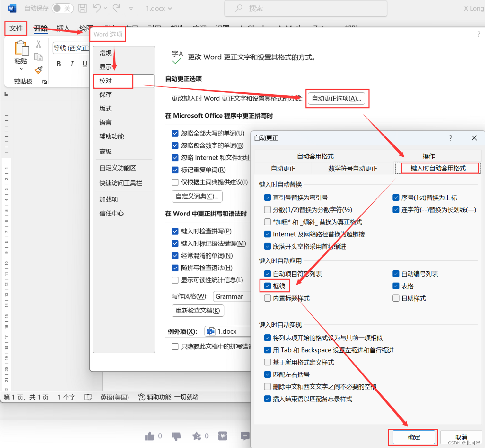Switch to the 插入 Insert ribbon tab
The width and height of the screenshot is (485, 448).
pos(63,28)
